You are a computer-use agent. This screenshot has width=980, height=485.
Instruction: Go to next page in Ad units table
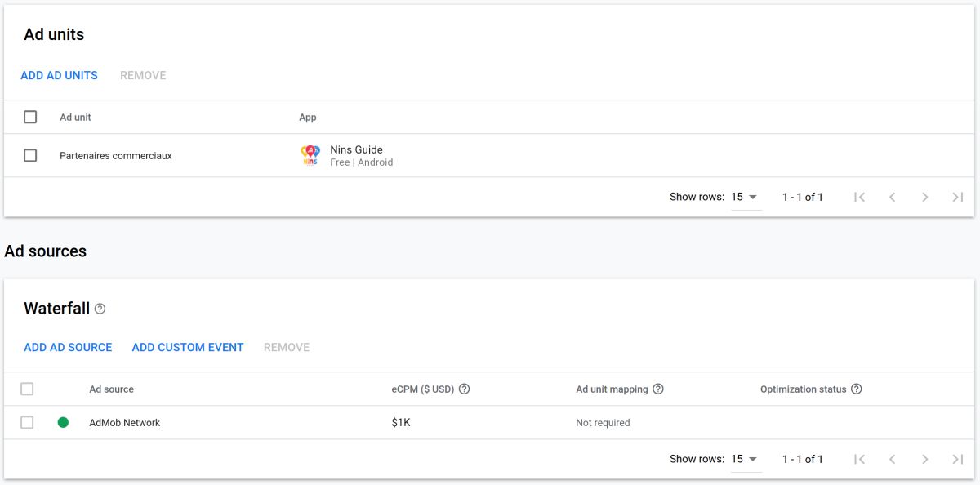(x=924, y=197)
